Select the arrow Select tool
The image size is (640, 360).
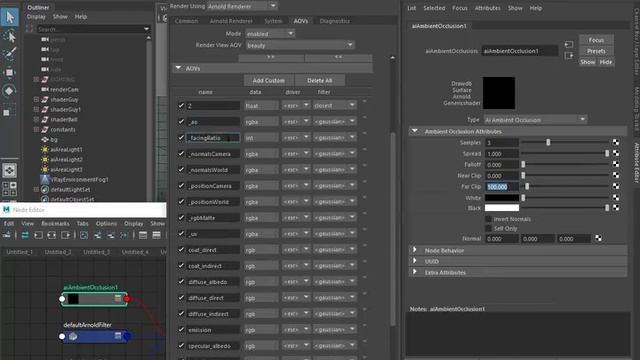tap(9, 17)
